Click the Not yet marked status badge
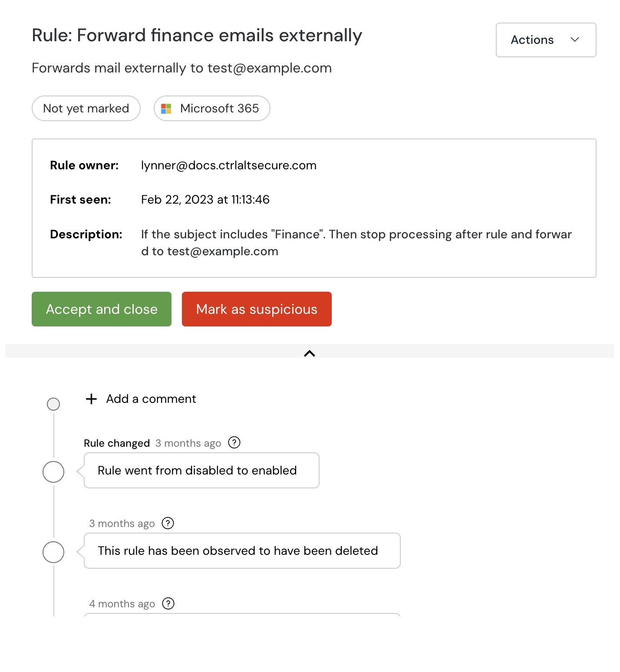 click(x=86, y=108)
